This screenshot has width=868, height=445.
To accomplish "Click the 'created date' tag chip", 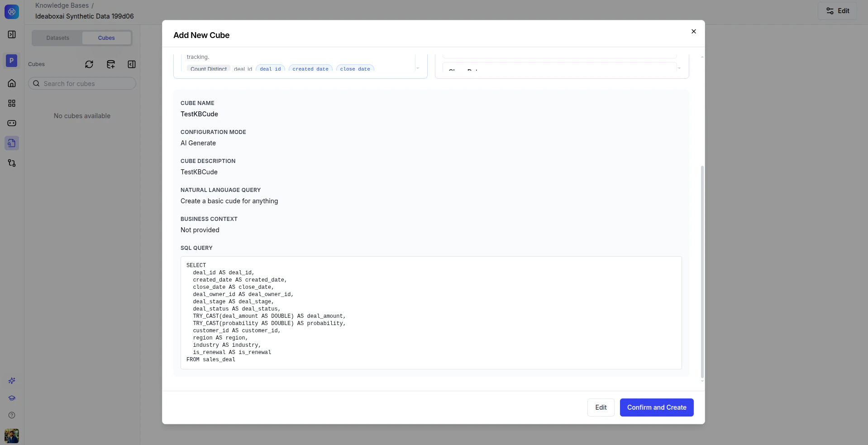I will [x=310, y=69].
